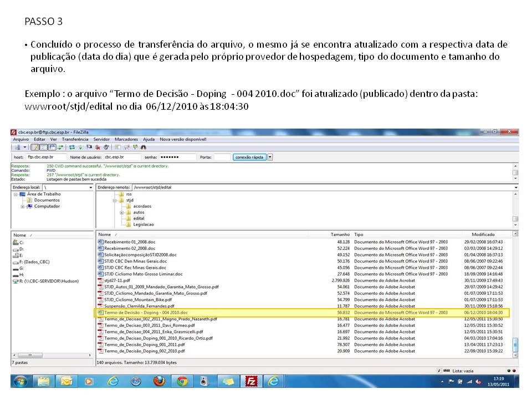Toggle the message log toolbar icon
The height and width of the screenshot is (399, 532).
35,147
